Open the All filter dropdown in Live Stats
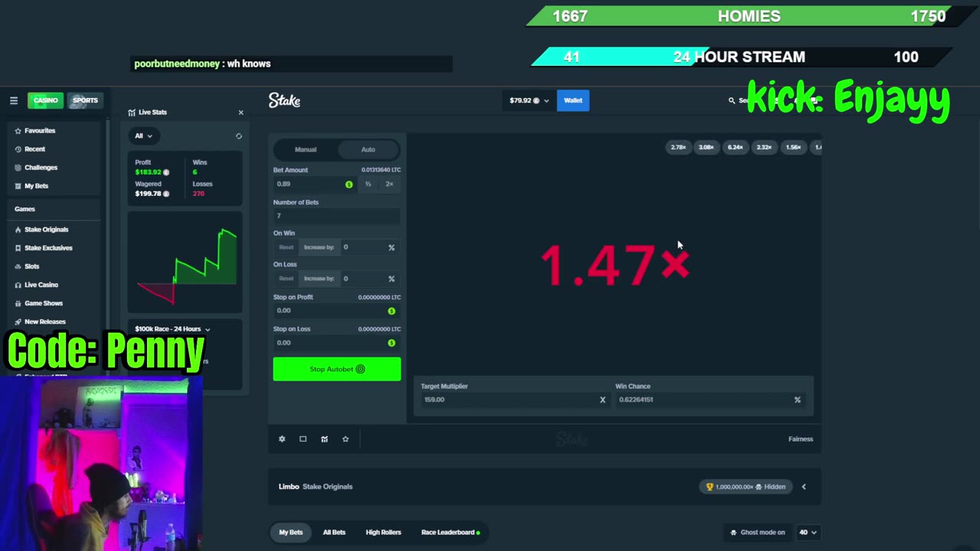The width and height of the screenshot is (980, 551). point(143,136)
